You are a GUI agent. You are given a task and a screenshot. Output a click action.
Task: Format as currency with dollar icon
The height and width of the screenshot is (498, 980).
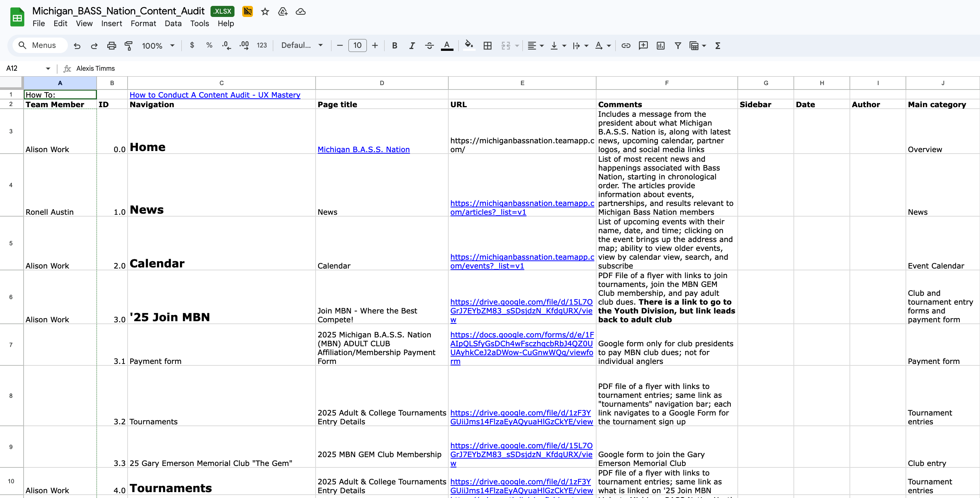[x=192, y=45]
